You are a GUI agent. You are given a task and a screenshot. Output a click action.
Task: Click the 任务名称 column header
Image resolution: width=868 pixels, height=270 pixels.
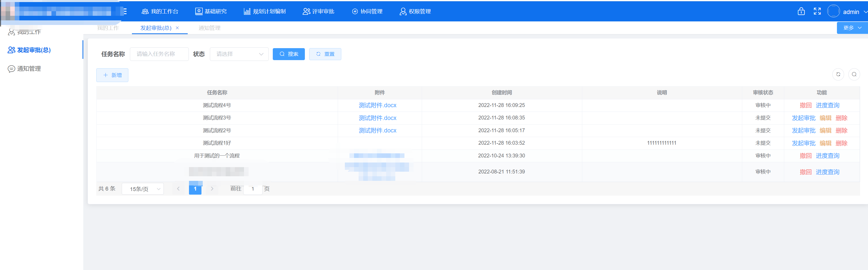[x=217, y=93]
